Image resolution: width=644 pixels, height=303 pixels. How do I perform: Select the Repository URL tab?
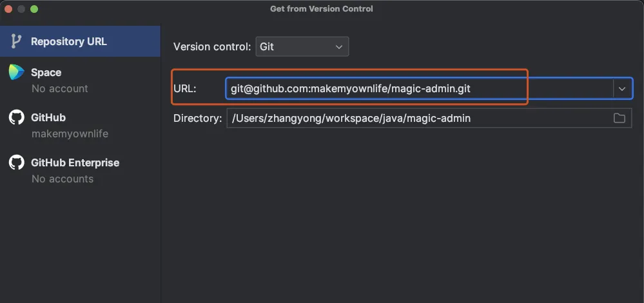click(68, 41)
